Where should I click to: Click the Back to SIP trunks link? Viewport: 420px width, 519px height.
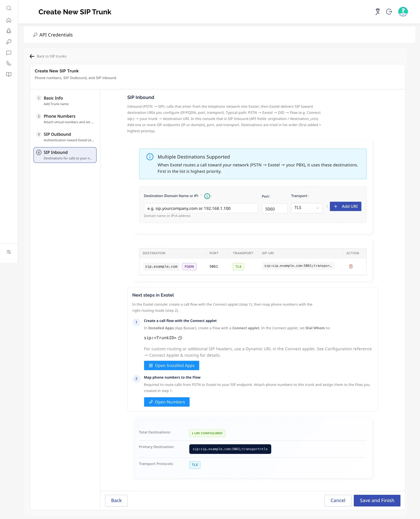[52, 56]
